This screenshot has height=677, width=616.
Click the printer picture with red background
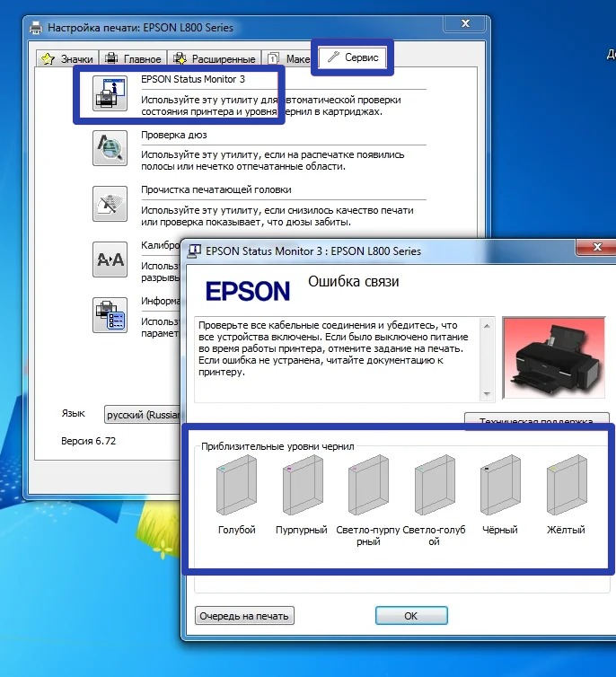click(554, 358)
